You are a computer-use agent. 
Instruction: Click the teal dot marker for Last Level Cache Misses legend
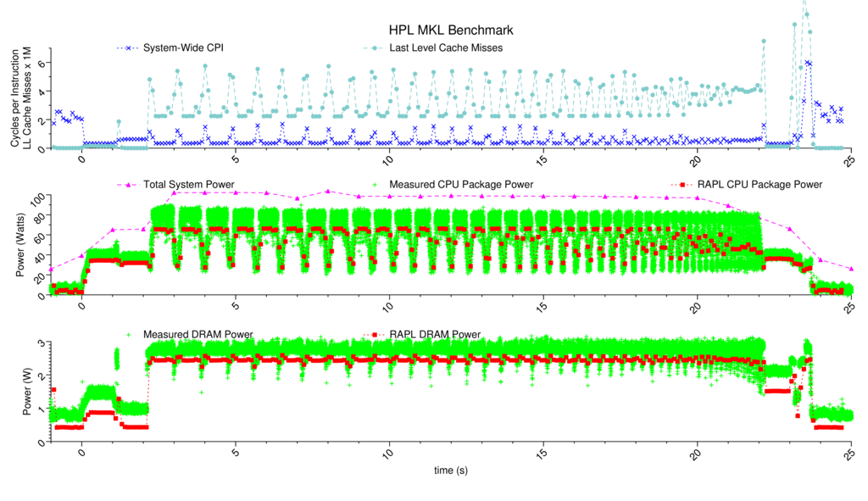(x=376, y=48)
